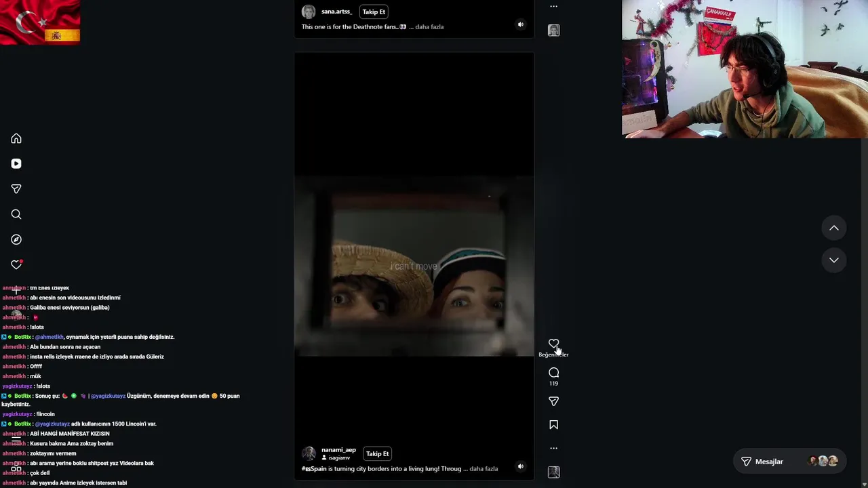The image size is (868, 488).
Task: Expand sana.artss_ caption with 'daha fazla'
Action: (429, 27)
